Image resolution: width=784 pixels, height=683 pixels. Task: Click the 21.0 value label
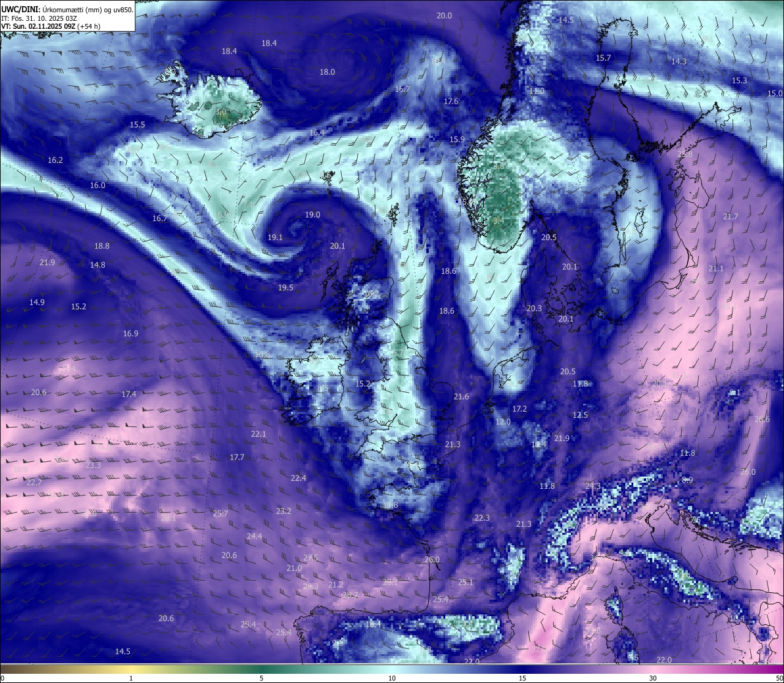point(294,568)
